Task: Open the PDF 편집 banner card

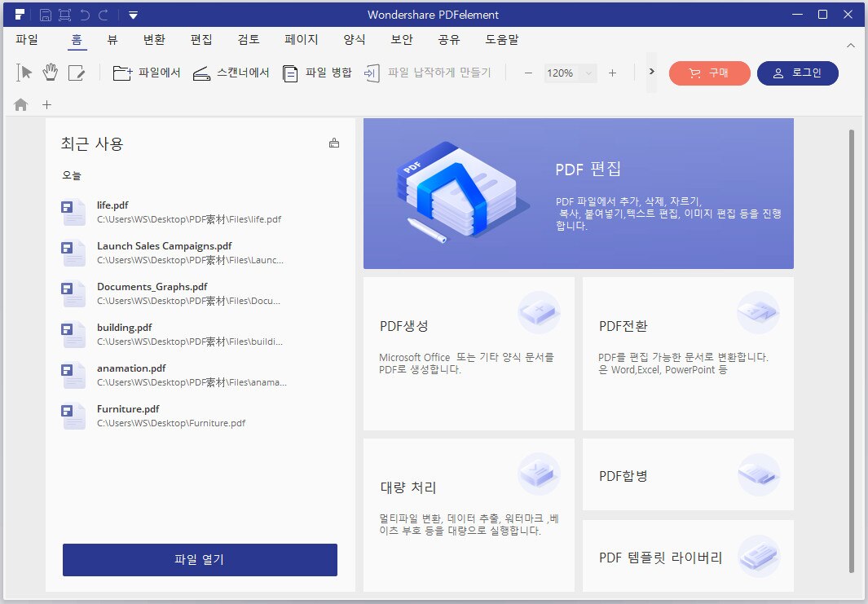Action: 579,194
